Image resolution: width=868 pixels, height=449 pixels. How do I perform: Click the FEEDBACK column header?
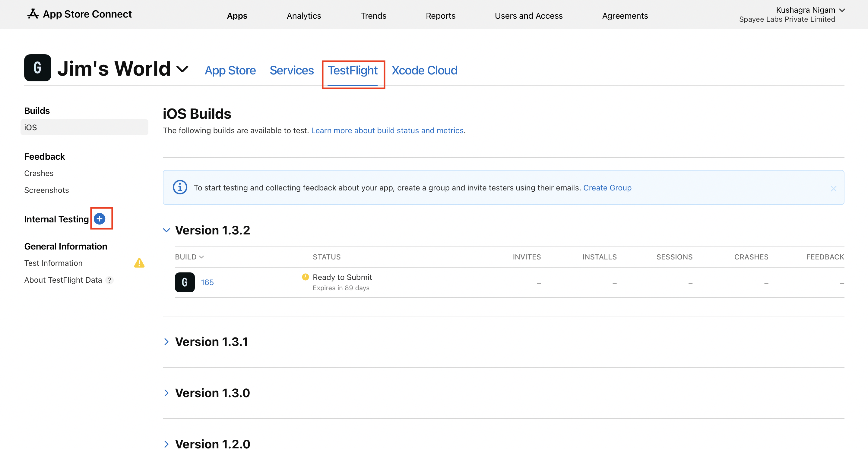[825, 257]
